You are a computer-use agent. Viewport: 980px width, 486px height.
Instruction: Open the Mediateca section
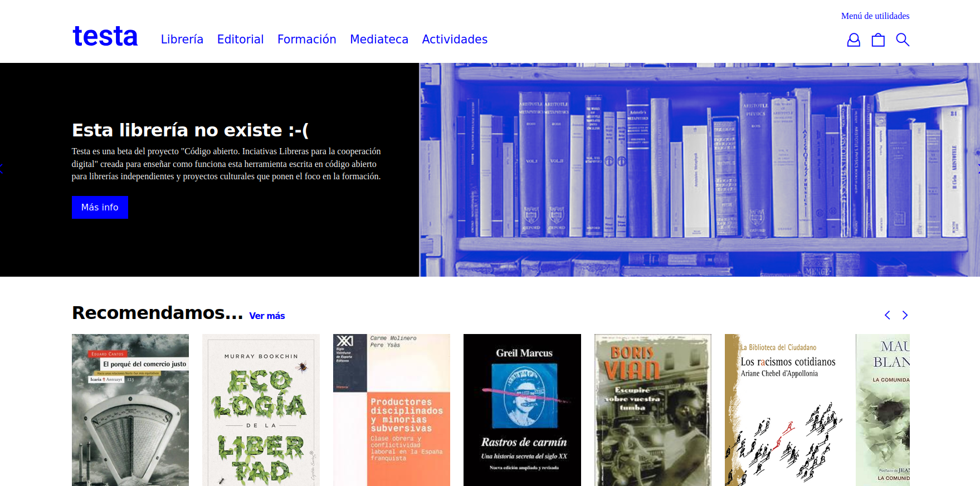pyautogui.click(x=379, y=40)
